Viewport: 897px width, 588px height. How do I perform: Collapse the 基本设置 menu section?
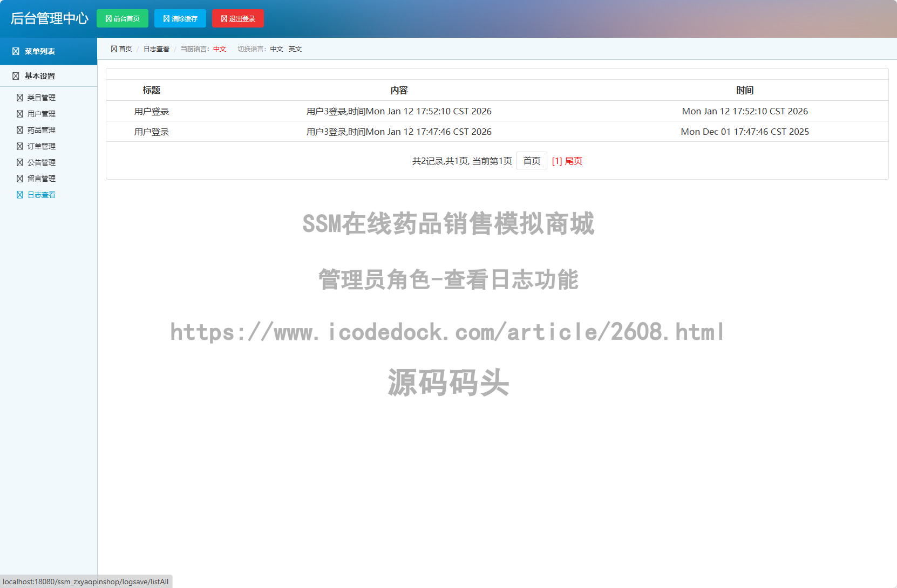(39, 76)
